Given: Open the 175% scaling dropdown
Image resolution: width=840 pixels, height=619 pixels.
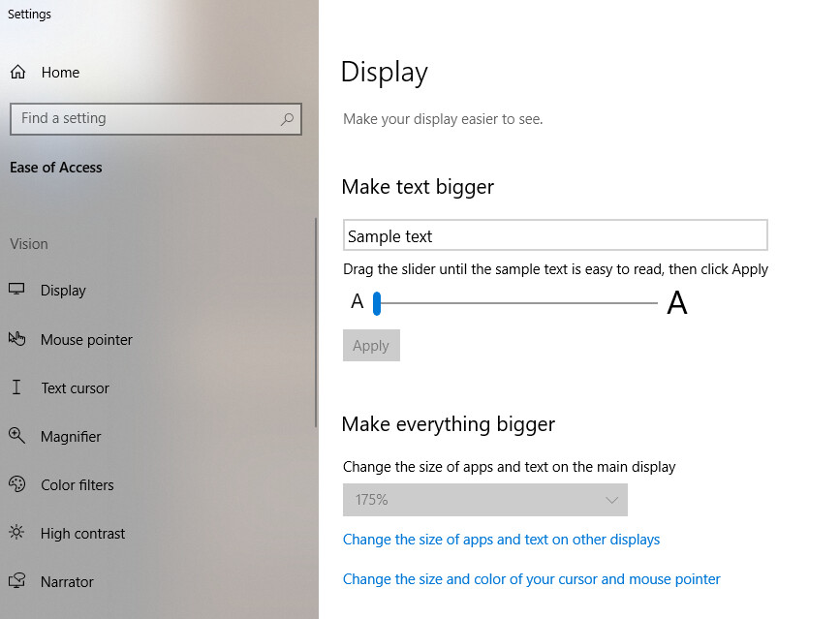Looking at the screenshot, I should (x=484, y=500).
